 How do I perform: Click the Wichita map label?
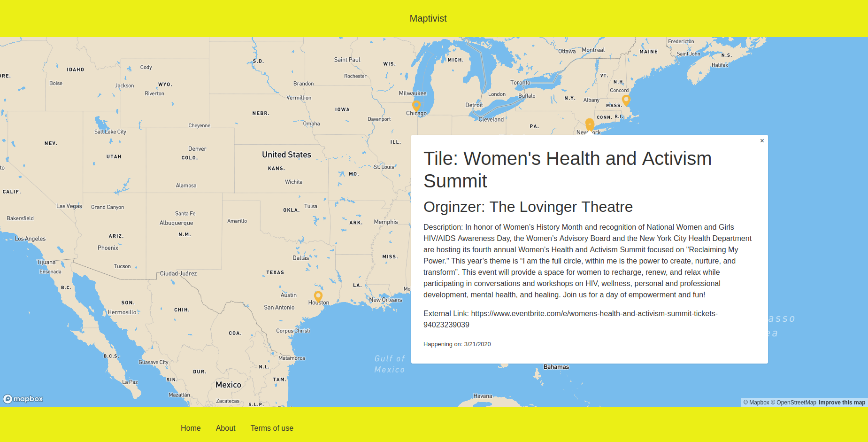pyautogui.click(x=294, y=182)
